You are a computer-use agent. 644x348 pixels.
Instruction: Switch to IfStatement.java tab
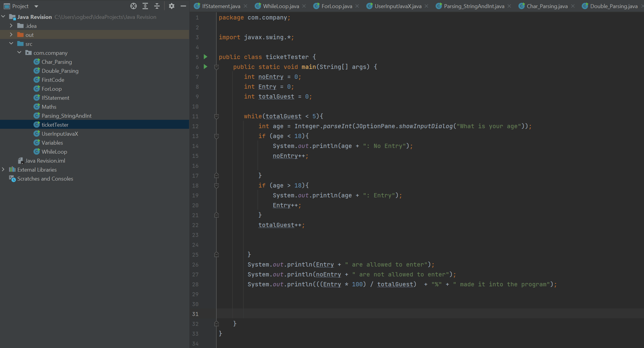click(221, 6)
